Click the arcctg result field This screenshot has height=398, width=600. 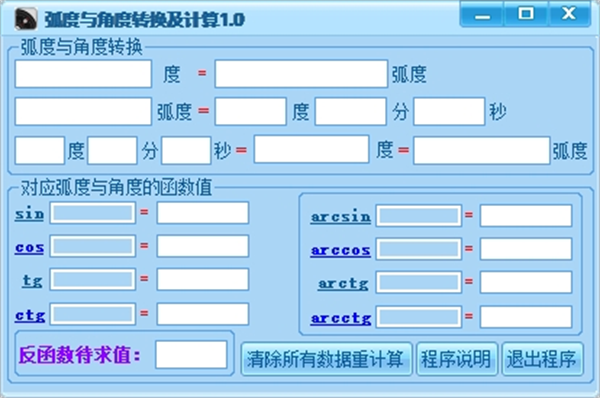click(x=526, y=317)
